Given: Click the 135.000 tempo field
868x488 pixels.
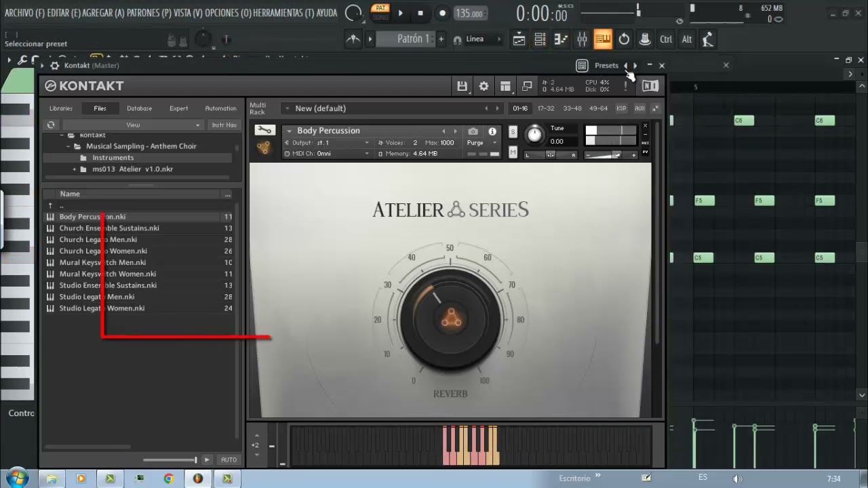Looking at the screenshot, I should pyautogui.click(x=470, y=14).
